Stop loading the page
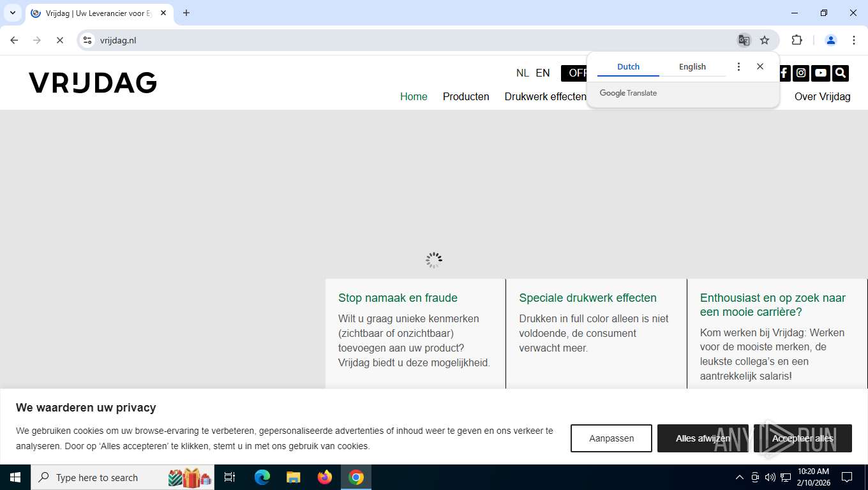Screen dimensions: 868x490 coord(59,40)
